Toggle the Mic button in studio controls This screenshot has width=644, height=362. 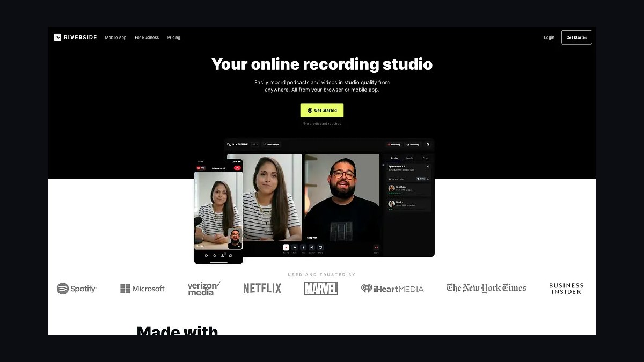(x=303, y=248)
